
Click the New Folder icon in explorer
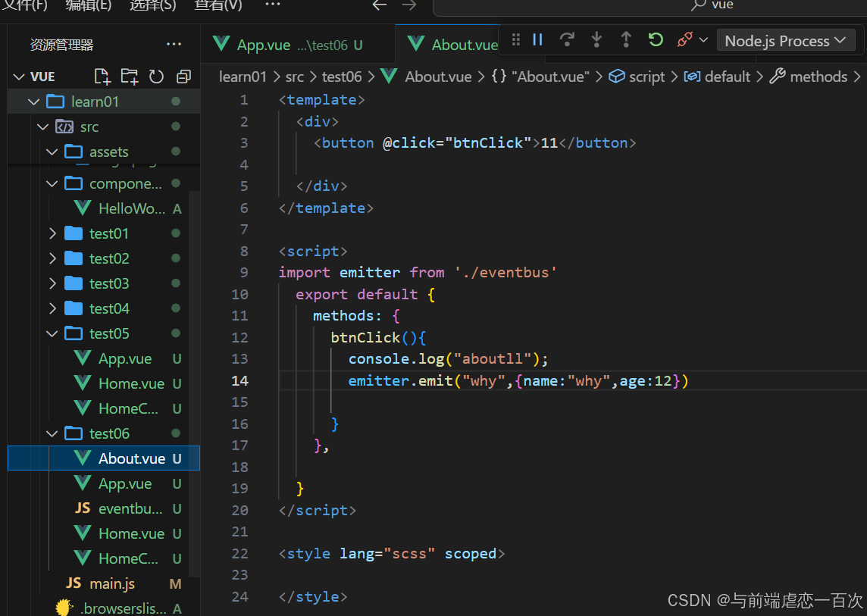130,77
